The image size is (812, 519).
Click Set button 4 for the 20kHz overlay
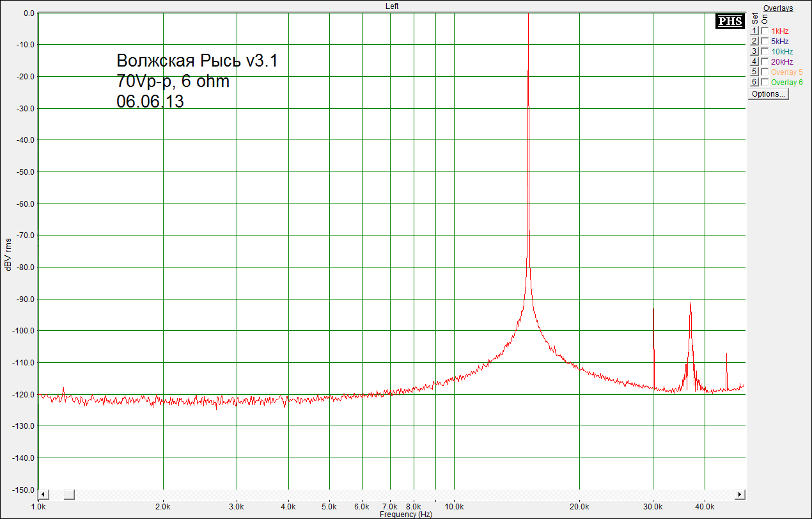(754, 61)
